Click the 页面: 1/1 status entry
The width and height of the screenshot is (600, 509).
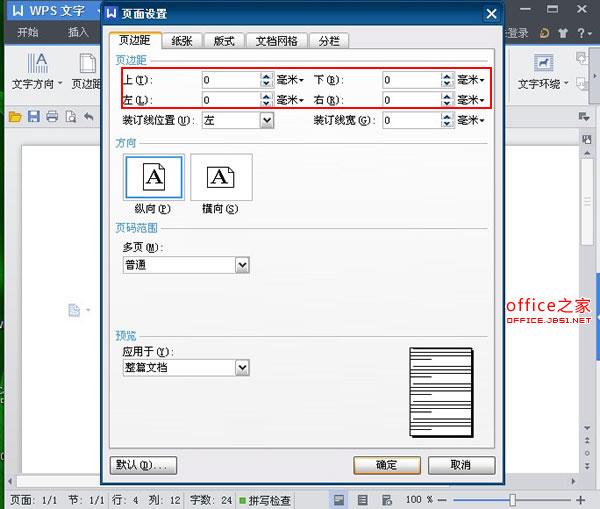point(34,501)
